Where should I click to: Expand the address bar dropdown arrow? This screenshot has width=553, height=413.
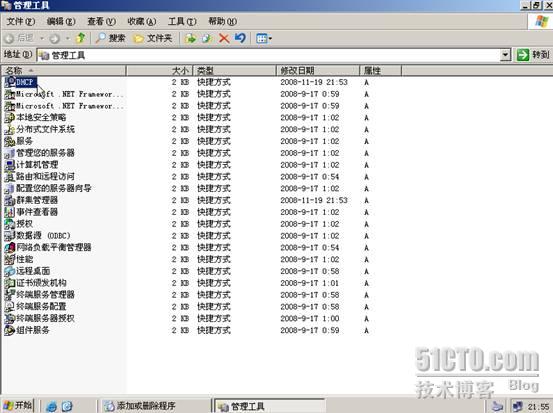pos(505,55)
